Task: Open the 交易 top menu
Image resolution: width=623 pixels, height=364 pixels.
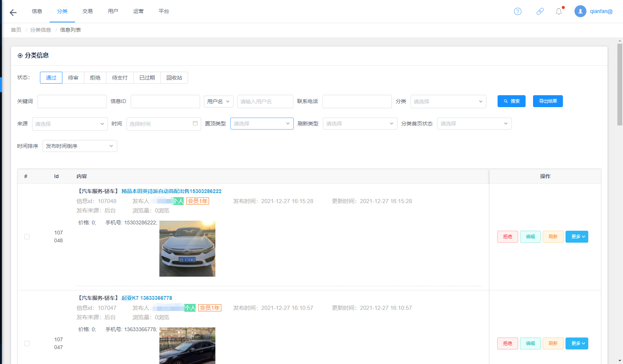Action: [88, 11]
